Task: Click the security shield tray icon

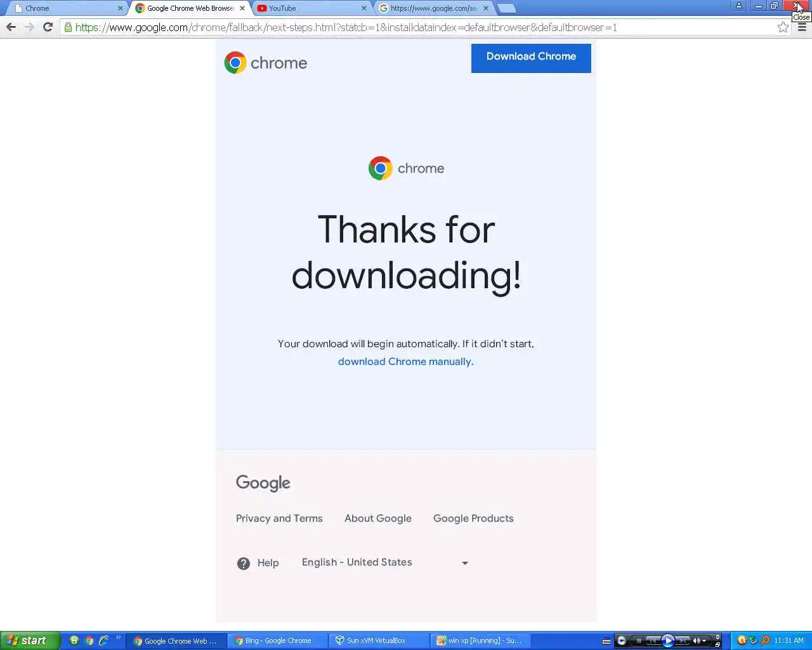Action: click(x=742, y=640)
